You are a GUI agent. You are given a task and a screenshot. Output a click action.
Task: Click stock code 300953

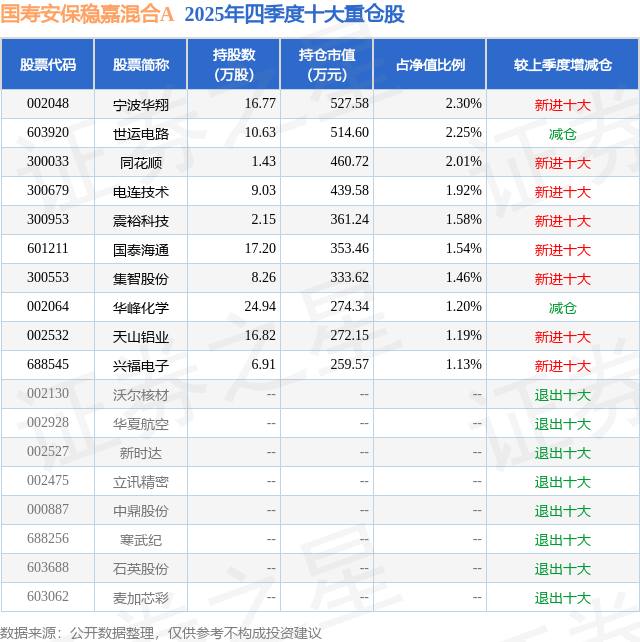pos(47,220)
